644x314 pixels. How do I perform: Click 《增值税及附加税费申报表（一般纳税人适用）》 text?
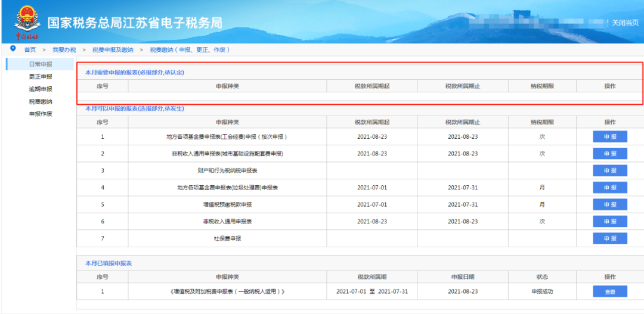228,291
